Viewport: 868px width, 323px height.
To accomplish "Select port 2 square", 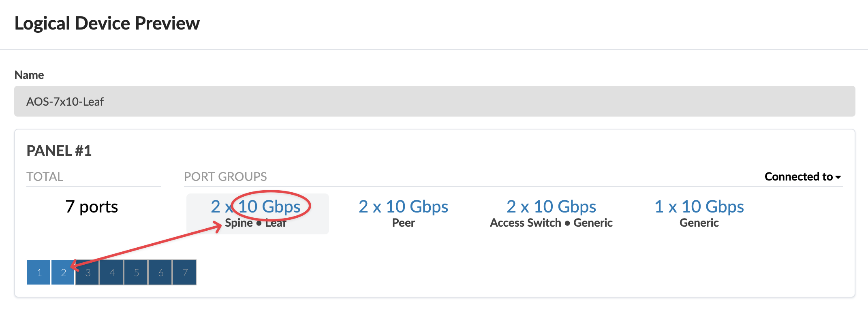I will tap(63, 272).
